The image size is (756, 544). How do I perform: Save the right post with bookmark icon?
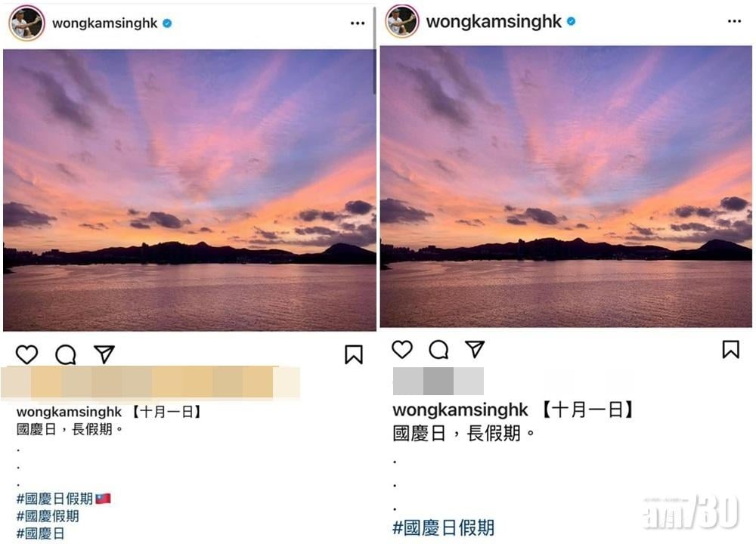click(x=730, y=350)
